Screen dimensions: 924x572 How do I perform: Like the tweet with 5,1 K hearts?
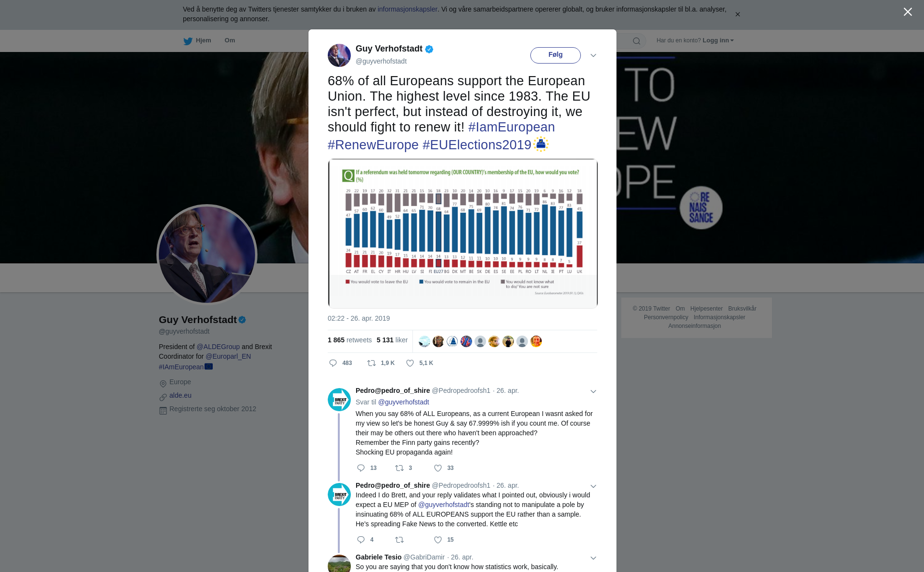pos(410,363)
